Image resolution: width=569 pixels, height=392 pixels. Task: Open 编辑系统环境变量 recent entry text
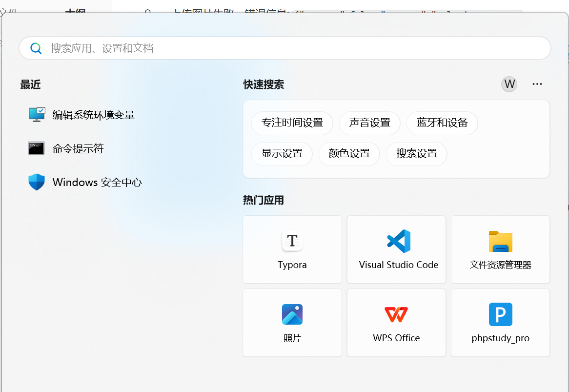click(x=93, y=115)
